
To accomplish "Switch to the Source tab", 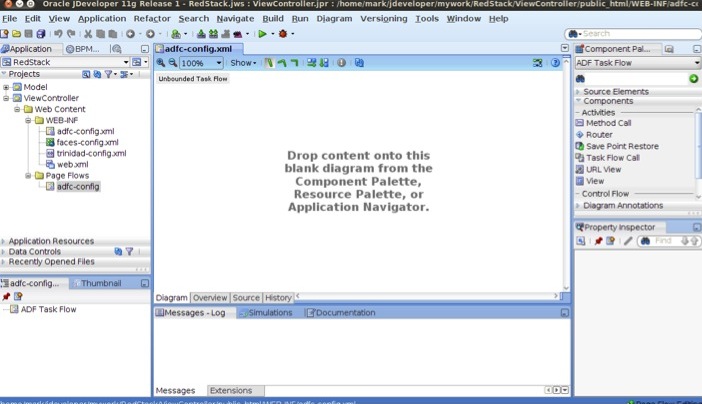I will pyautogui.click(x=246, y=298).
